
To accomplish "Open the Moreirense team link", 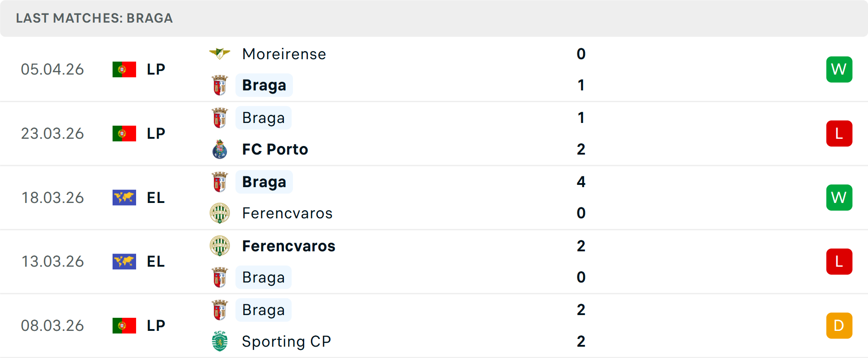I will [284, 54].
